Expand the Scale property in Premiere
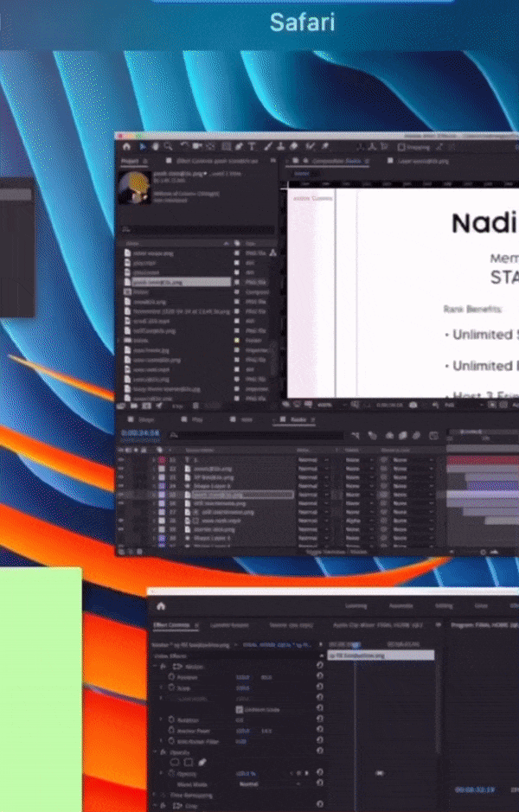 [161, 687]
